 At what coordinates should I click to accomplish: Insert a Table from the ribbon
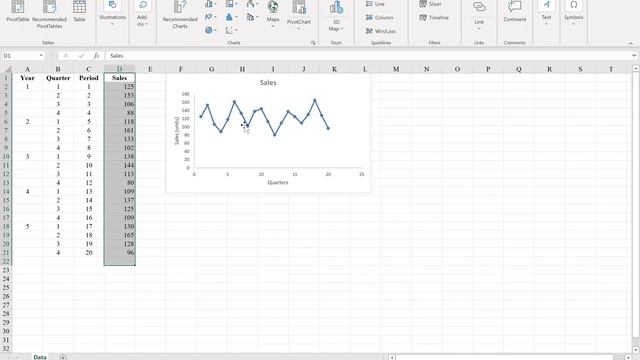[79, 11]
